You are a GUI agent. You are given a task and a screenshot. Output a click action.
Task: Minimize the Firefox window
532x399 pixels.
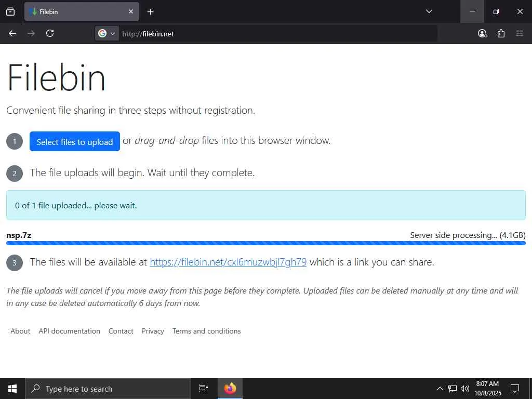(472, 11)
